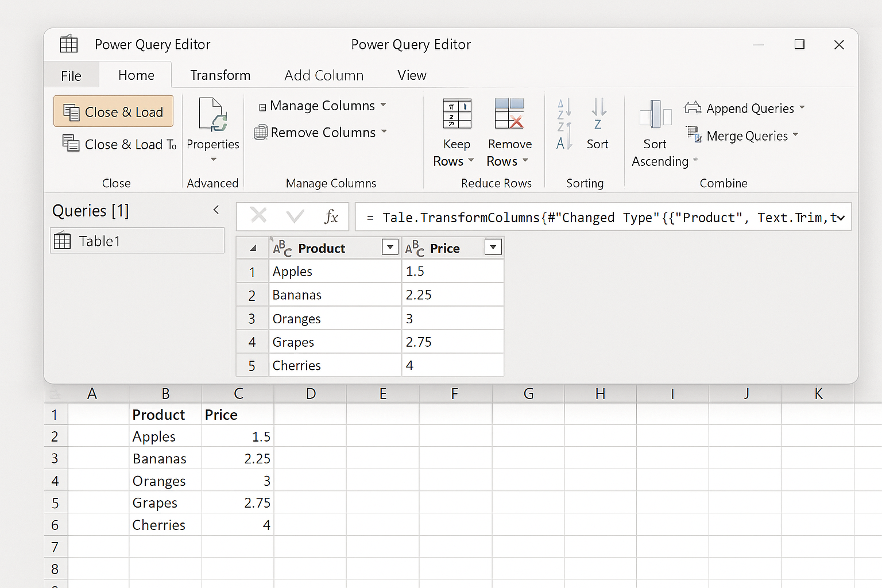The width and height of the screenshot is (882, 588).
Task: Click the Merge Queries icon
Action: point(694,134)
